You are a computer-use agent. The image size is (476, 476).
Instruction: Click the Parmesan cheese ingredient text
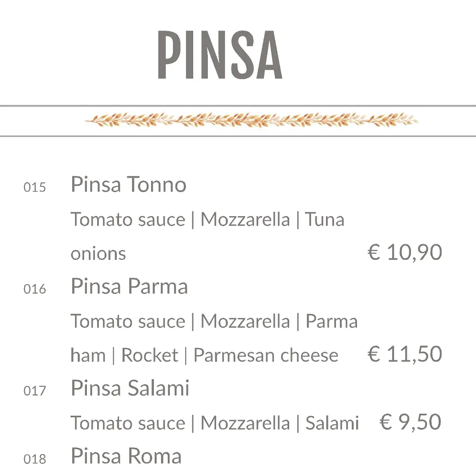266,355
